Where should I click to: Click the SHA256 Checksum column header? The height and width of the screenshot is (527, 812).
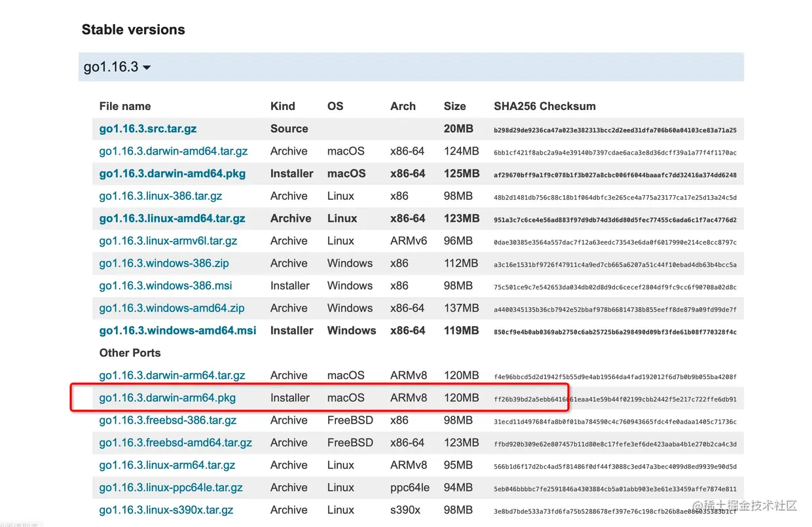[545, 106]
